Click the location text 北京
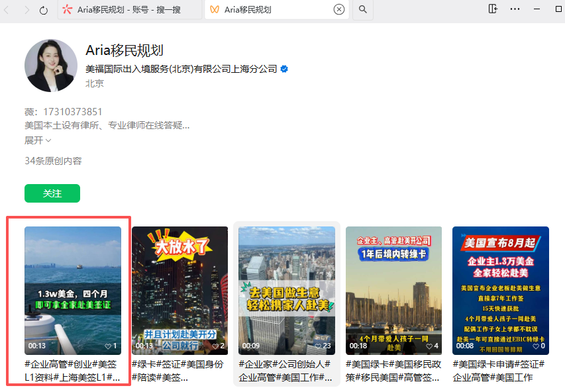Image resolution: width=565 pixels, height=392 pixels. tap(95, 83)
